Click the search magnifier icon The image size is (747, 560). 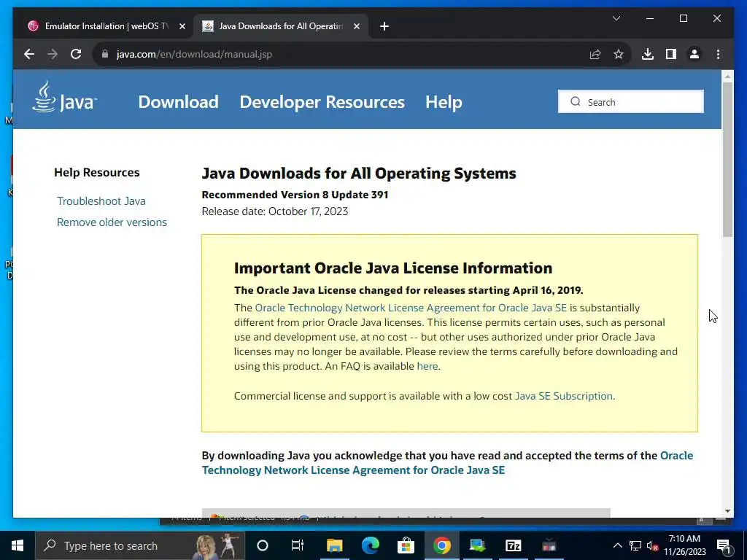576,102
